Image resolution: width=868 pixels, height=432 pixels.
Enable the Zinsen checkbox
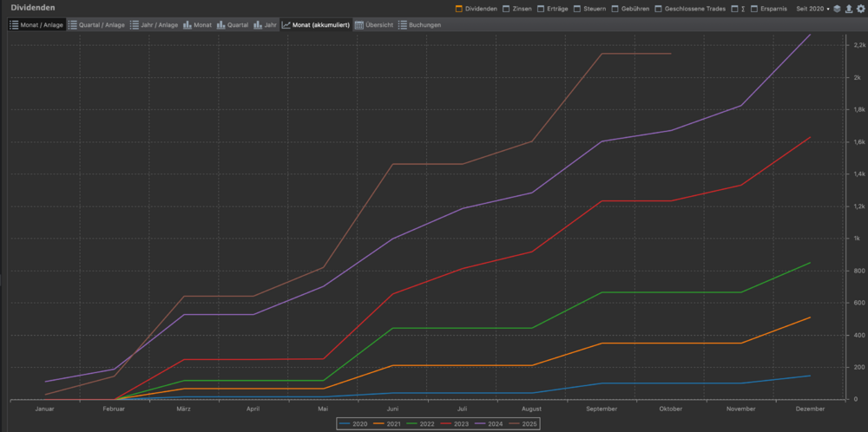(507, 9)
